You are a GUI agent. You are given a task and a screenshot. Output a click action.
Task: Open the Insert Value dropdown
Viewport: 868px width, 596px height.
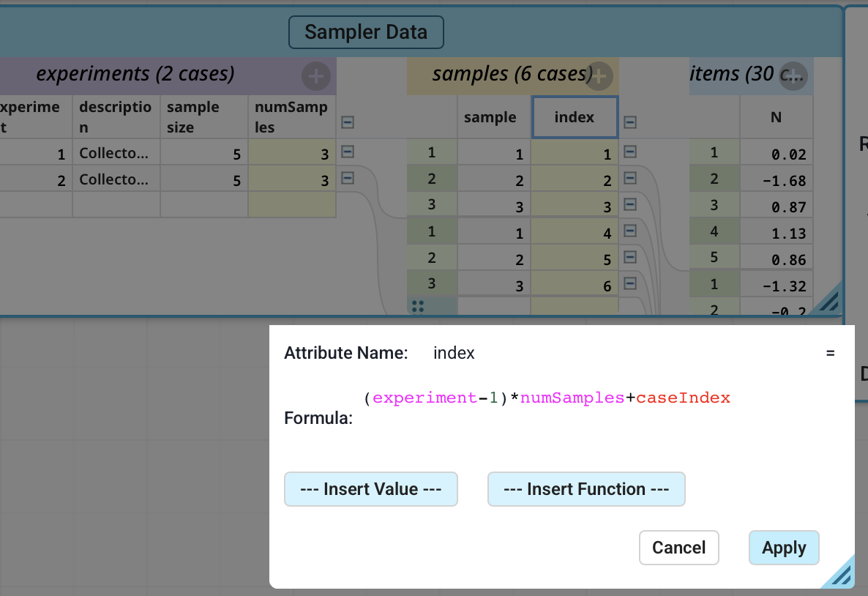point(370,489)
